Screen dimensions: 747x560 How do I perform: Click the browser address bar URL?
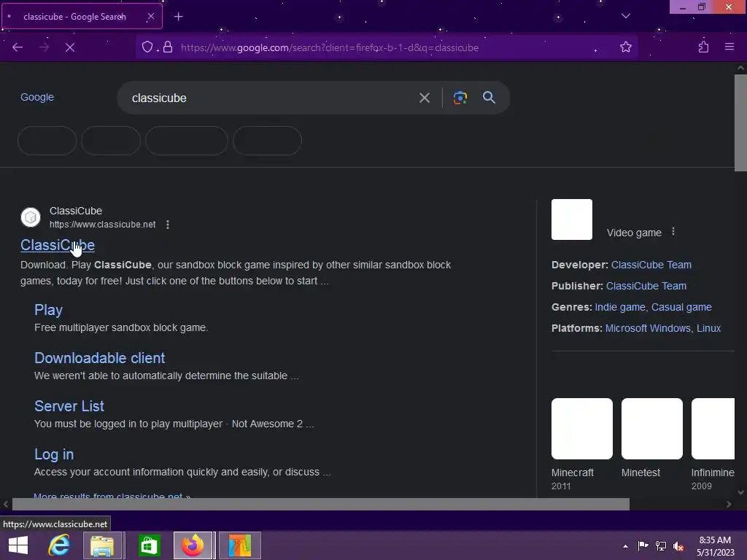(330, 47)
